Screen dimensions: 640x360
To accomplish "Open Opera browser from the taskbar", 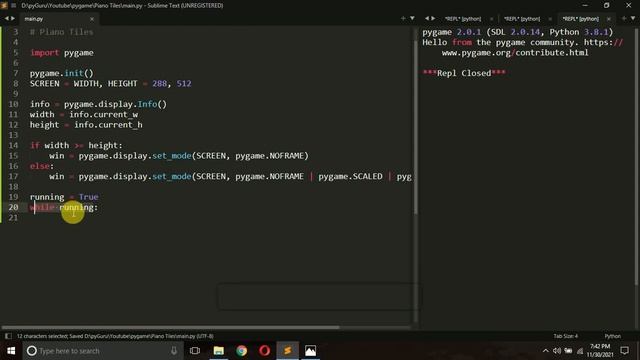I will [264, 351].
